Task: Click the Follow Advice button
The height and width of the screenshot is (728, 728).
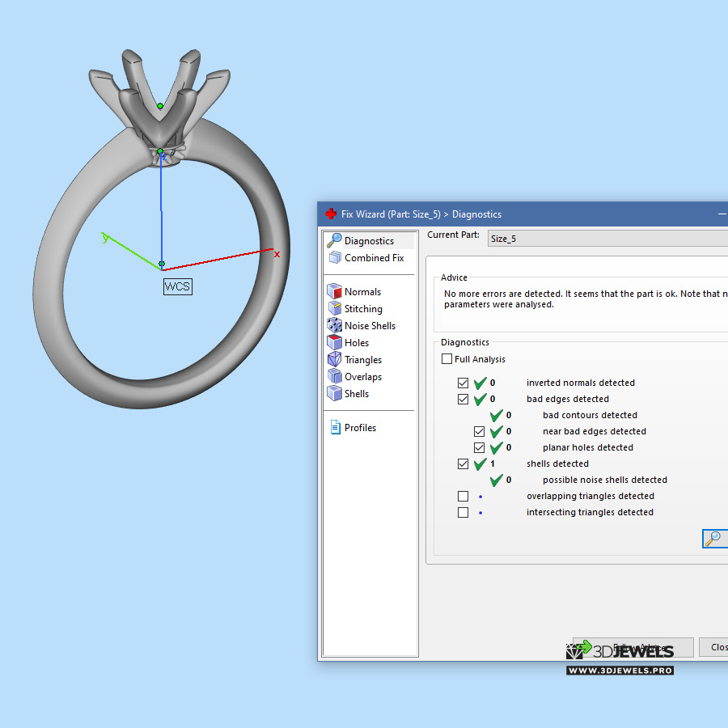Action: click(633, 647)
